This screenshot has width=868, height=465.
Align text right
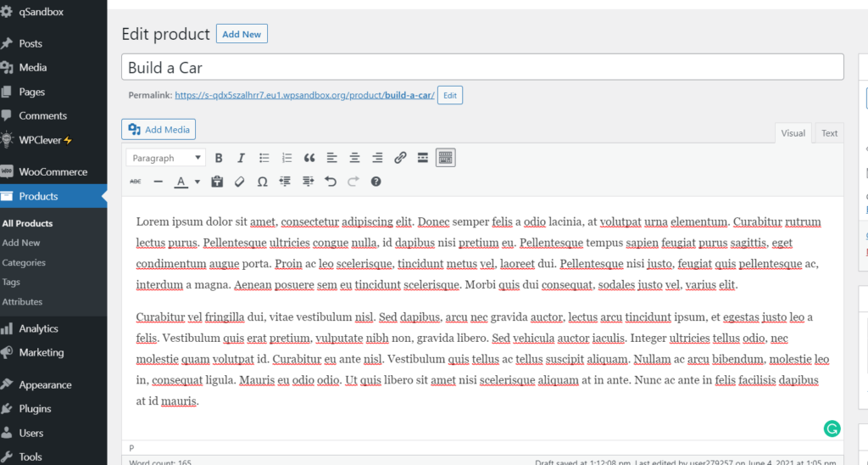377,158
